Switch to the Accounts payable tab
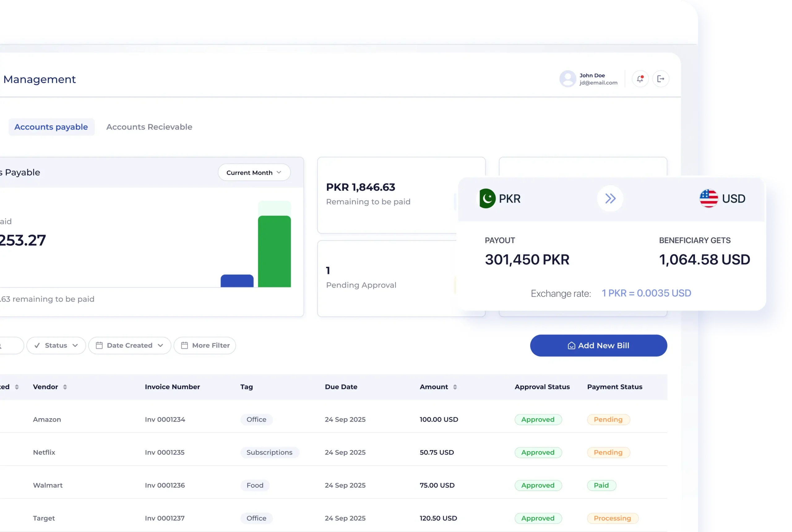The image size is (792, 532). (51, 127)
